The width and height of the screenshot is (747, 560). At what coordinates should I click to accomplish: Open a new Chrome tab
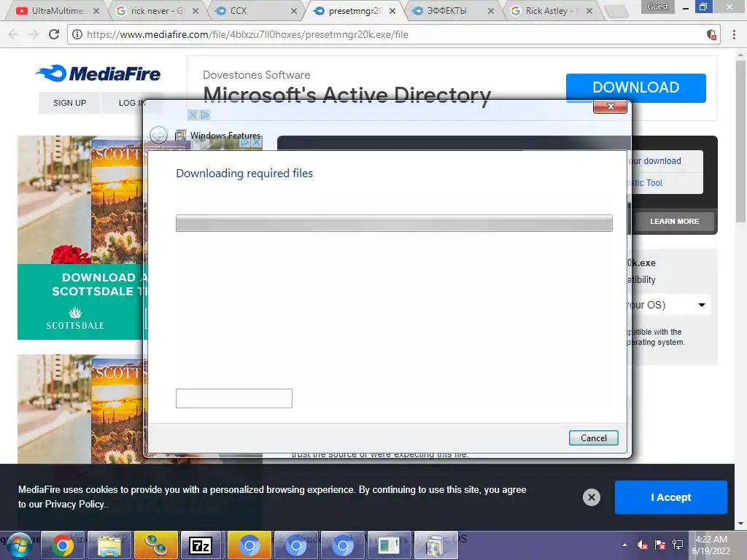(x=616, y=11)
